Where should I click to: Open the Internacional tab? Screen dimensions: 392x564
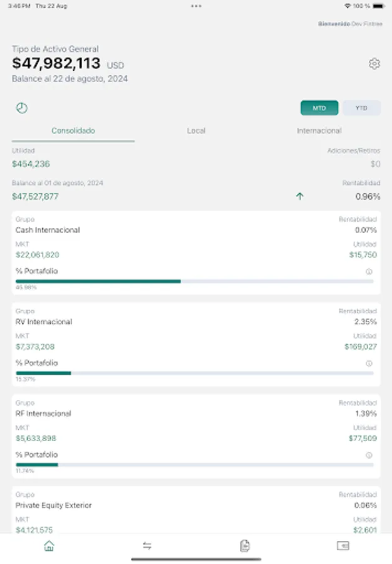coord(319,131)
